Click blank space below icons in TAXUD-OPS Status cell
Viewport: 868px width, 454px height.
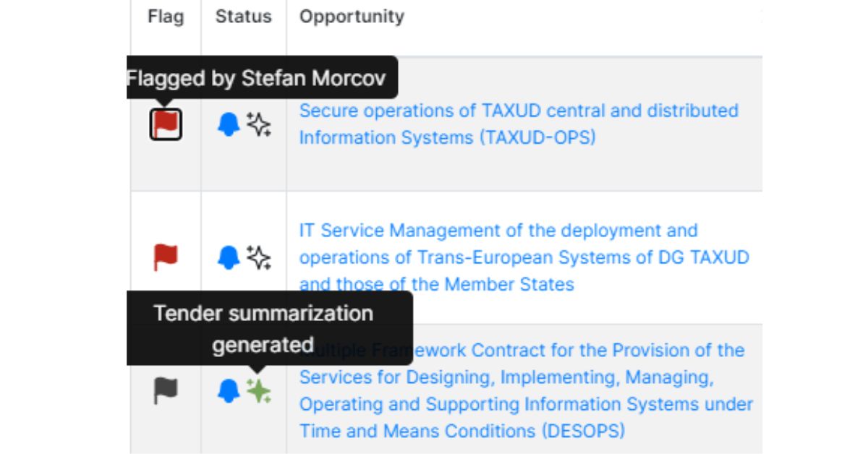point(243,166)
